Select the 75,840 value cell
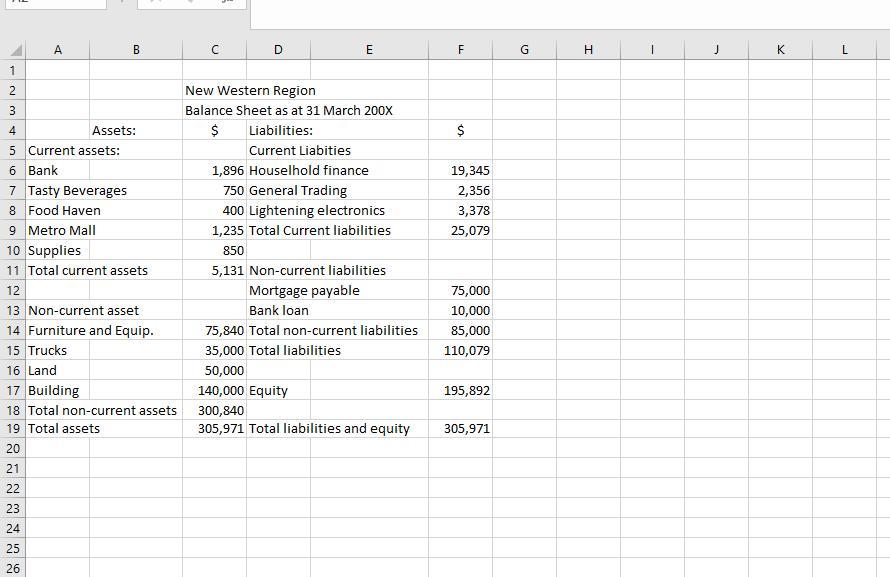Image resolution: width=890 pixels, height=577 pixels. (x=215, y=330)
